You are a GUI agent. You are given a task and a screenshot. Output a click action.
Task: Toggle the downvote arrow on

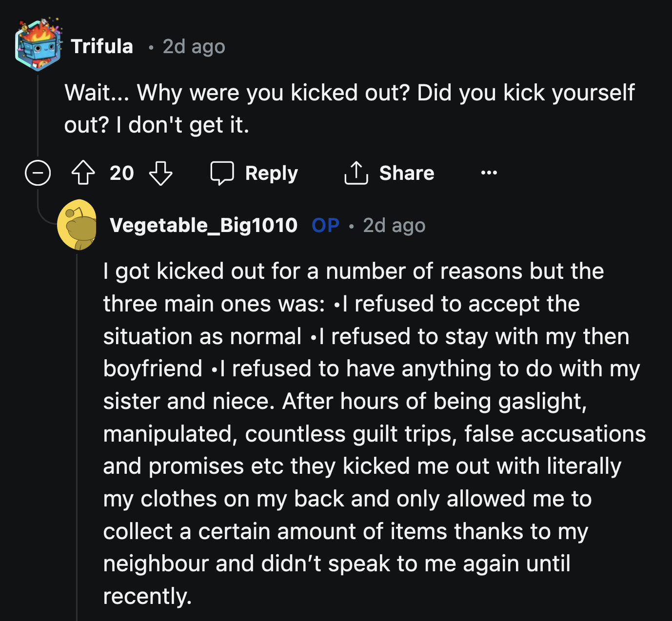(x=161, y=174)
